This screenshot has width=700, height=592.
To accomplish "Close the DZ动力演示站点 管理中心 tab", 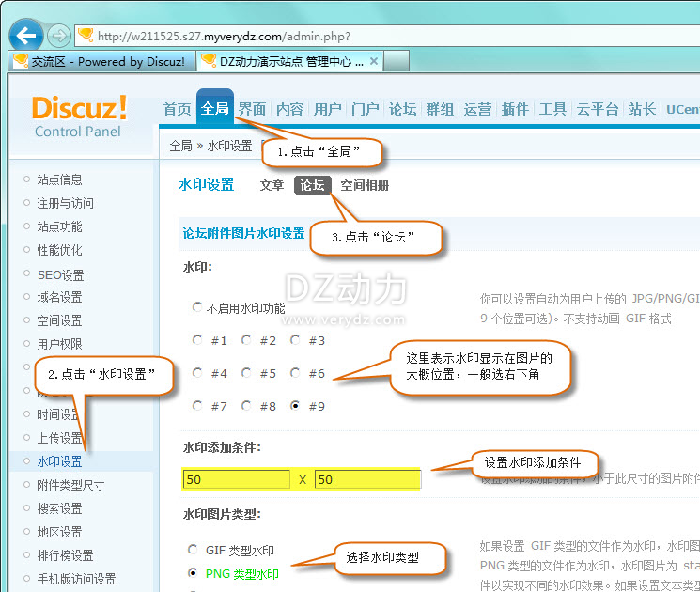I will point(374,61).
